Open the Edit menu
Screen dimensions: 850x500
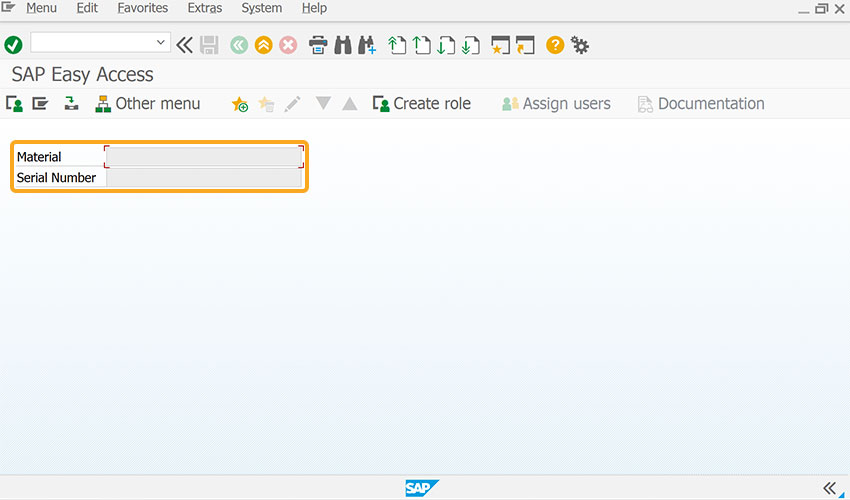click(x=87, y=8)
